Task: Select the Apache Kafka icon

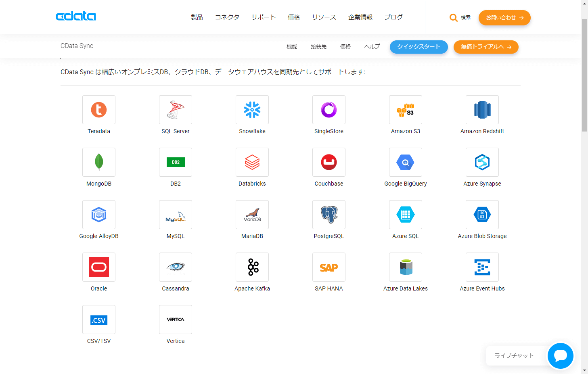Action: tap(252, 267)
